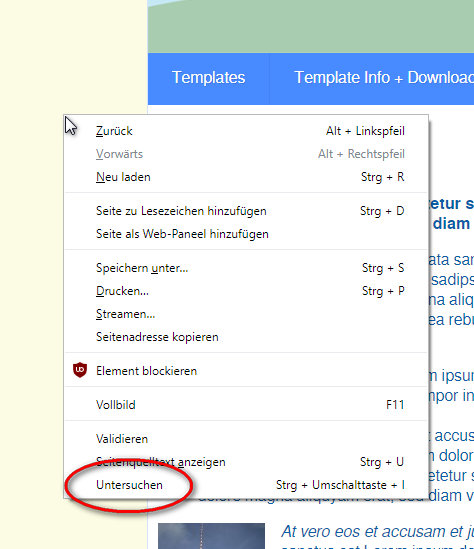Open Seitenquelltext anzeigen

point(246,462)
